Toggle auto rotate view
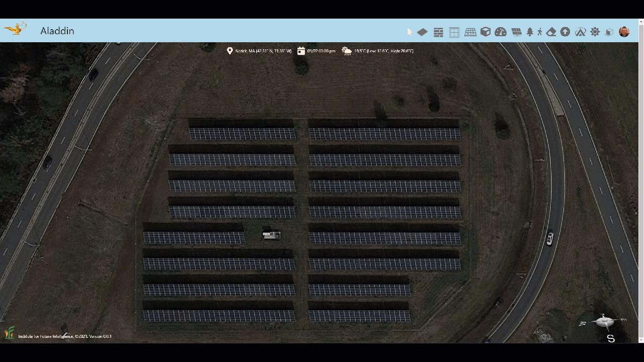This screenshot has height=362, width=644. (x=580, y=32)
